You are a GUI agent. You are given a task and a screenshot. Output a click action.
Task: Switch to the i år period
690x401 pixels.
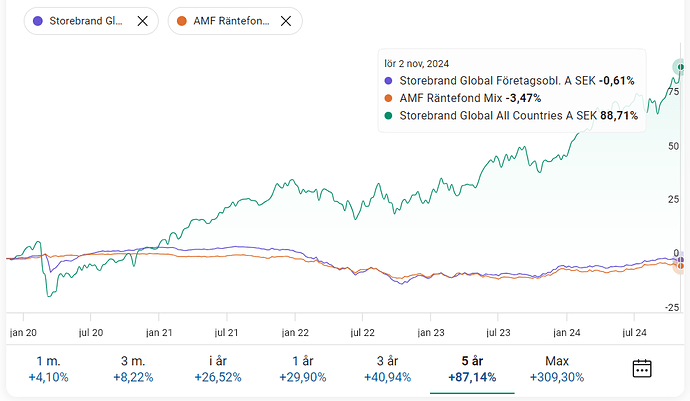point(218,369)
